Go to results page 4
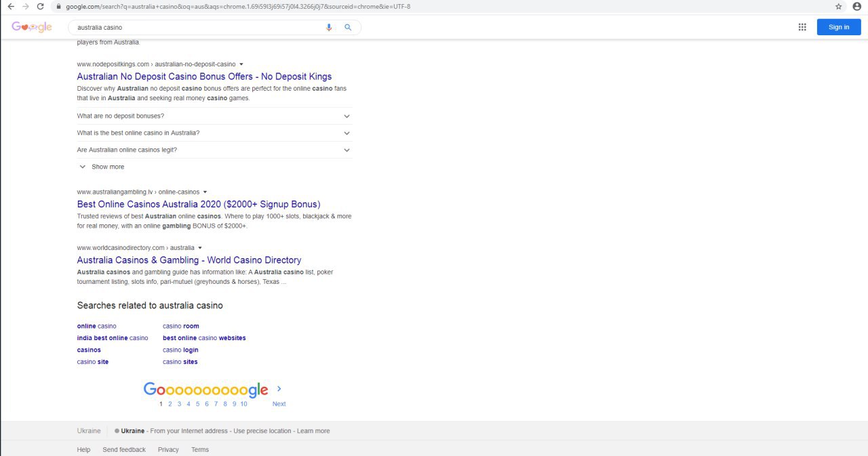The width and height of the screenshot is (868, 456). pos(189,404)
